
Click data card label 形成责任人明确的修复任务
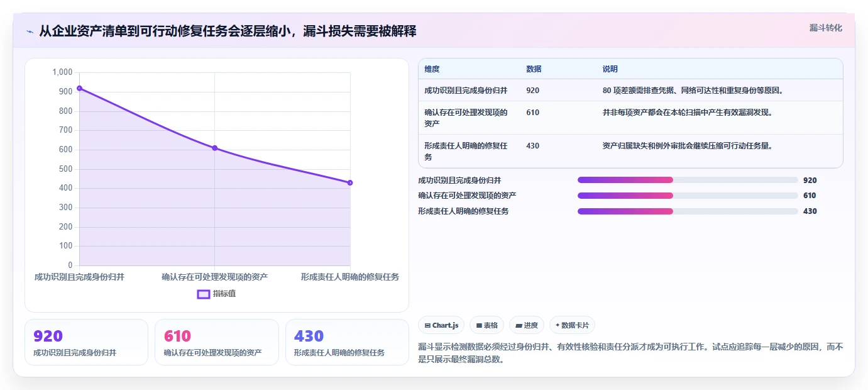(x=339, y=353)
